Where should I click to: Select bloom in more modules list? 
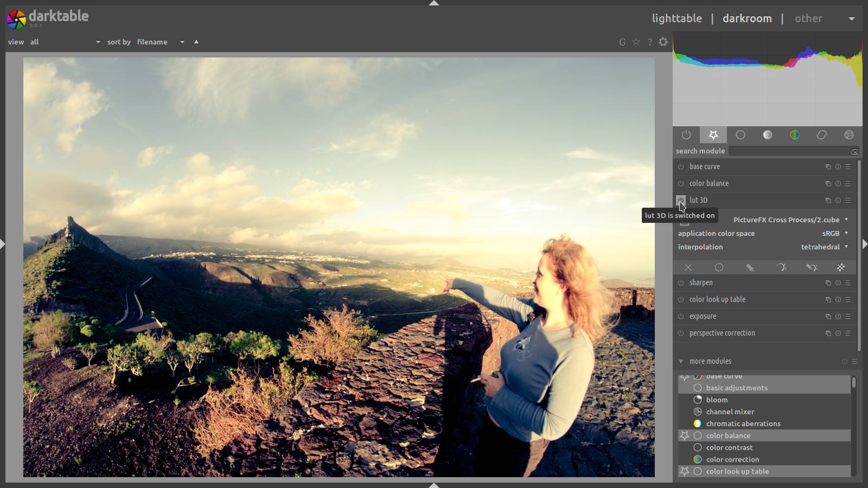click(x=764, y=400)
